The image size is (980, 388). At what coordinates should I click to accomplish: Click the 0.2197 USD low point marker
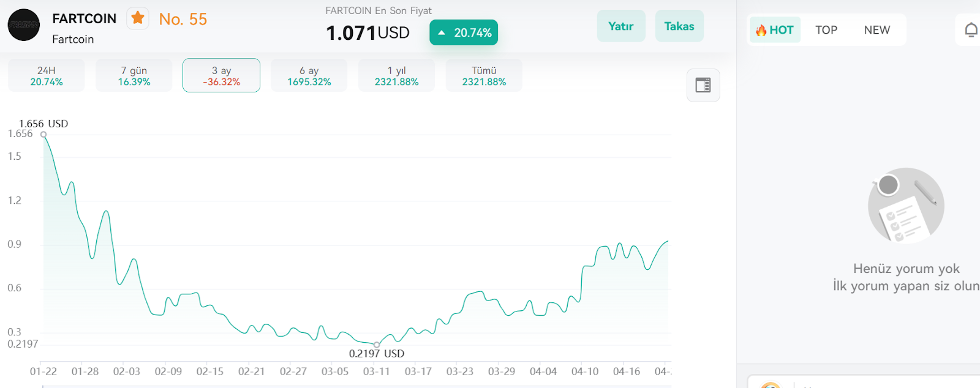[377, 345]
